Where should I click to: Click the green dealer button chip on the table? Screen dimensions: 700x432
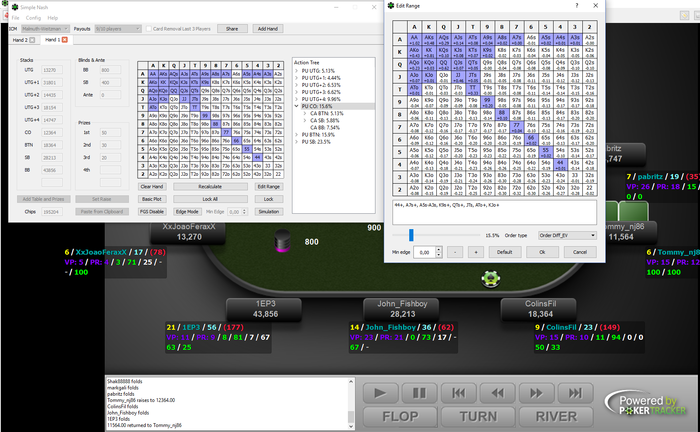pos(491,278)
